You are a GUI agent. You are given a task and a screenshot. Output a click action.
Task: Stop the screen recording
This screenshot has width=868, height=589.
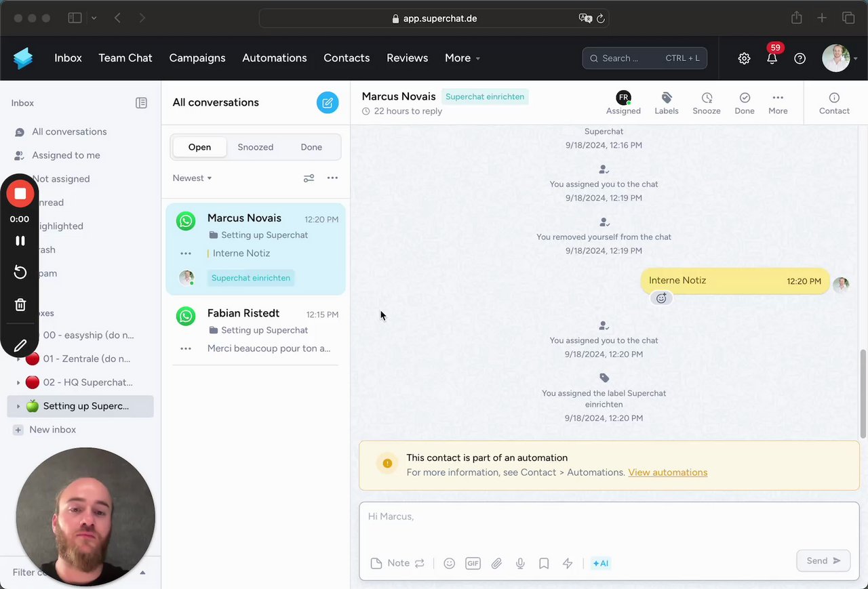(x=20, y=194)
